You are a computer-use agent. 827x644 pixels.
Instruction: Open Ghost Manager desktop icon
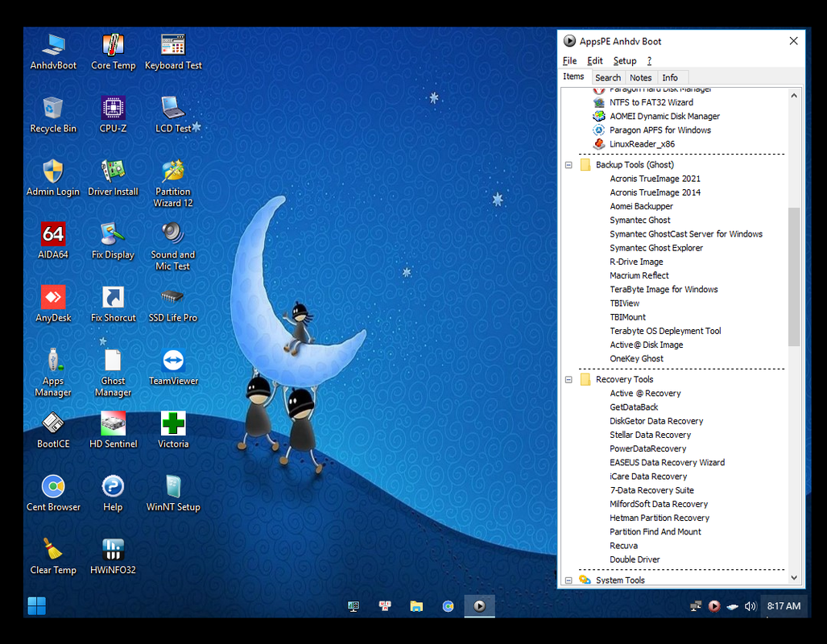click(113, 373)
